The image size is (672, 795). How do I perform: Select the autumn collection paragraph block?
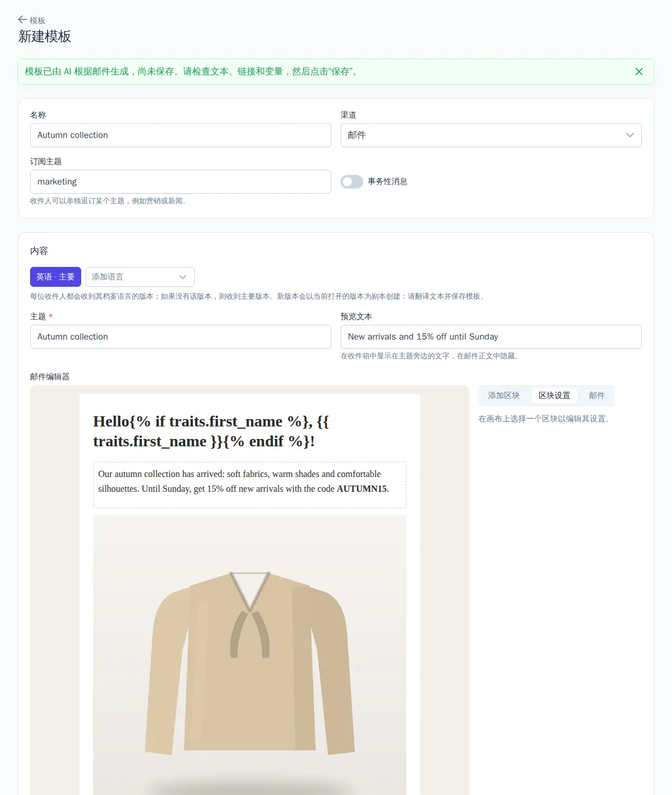pyautogui.click(x=250, y=485)
